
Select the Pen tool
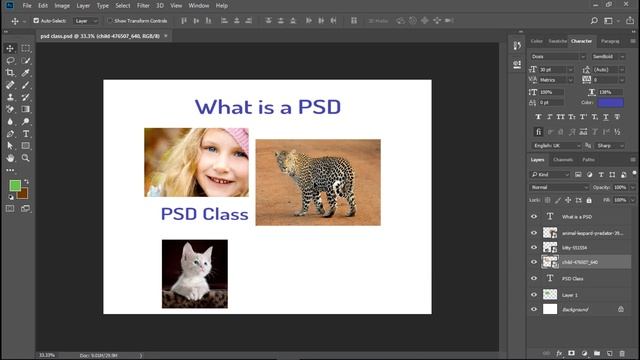(10, 133)
